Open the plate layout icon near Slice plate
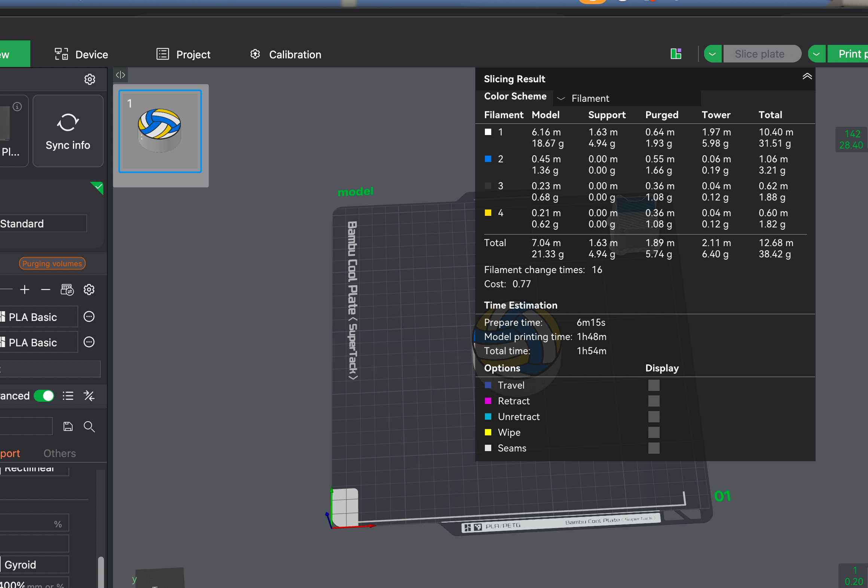 (x=676, y=54)
